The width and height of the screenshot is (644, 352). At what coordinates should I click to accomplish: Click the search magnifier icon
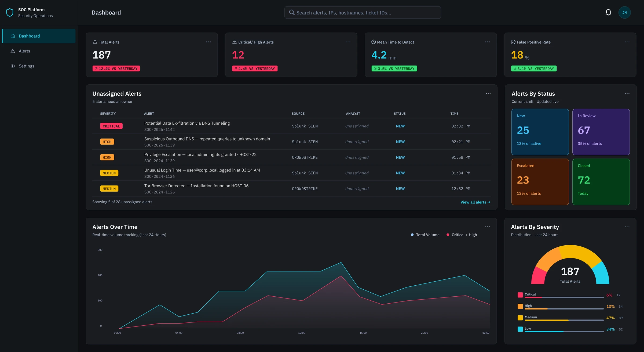[292, 12]
